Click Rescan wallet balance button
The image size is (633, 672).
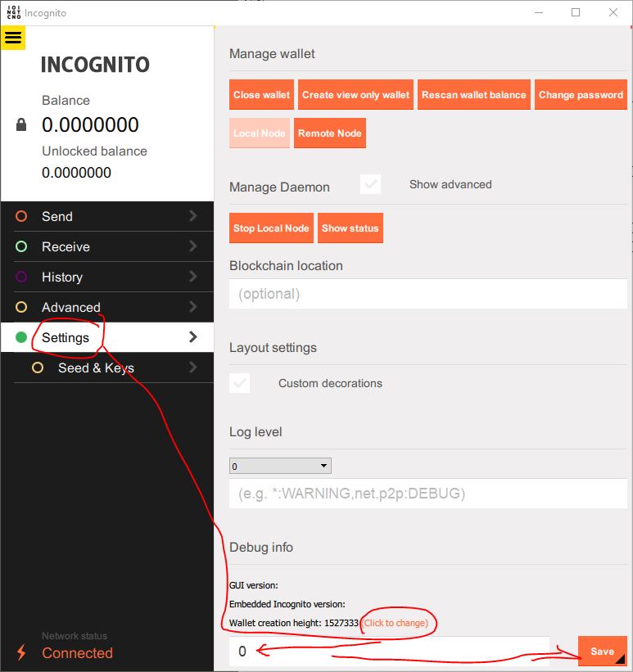click(474, 95)
